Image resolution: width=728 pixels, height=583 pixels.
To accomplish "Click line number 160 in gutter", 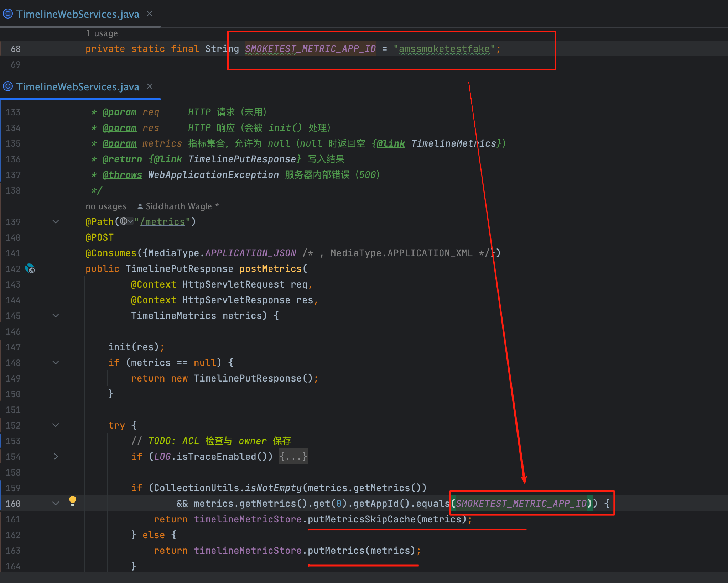I will tap(13, 504).
